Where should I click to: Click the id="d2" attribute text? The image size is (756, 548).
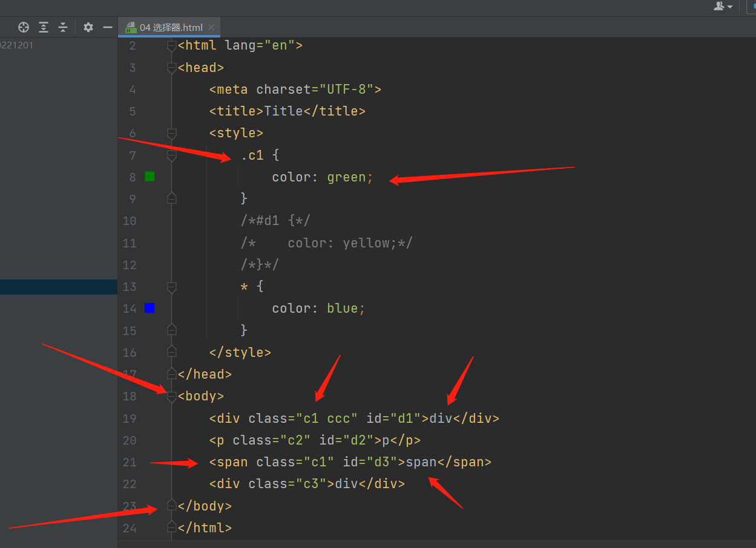click(345, 440)
